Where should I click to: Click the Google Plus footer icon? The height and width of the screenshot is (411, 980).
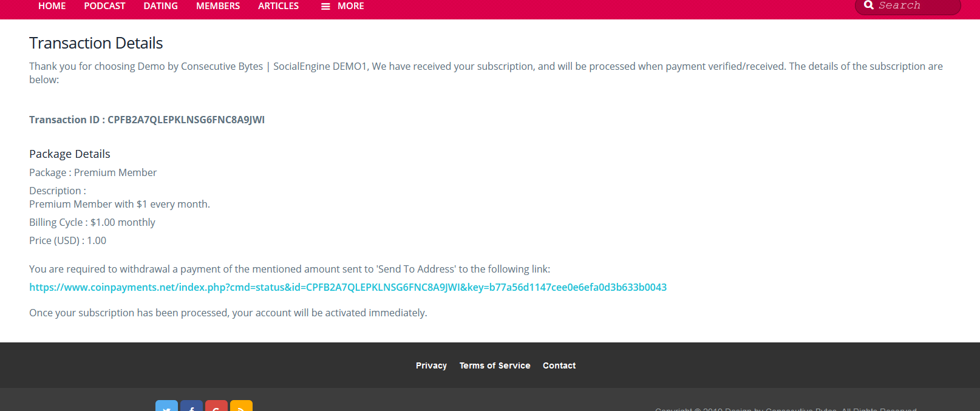(x=216, y=407)
